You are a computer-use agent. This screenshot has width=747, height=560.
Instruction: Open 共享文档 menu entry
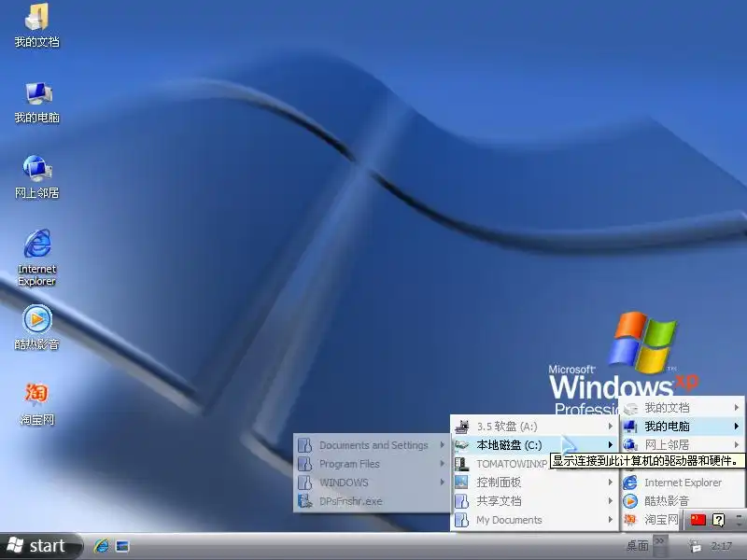[534, 501]
